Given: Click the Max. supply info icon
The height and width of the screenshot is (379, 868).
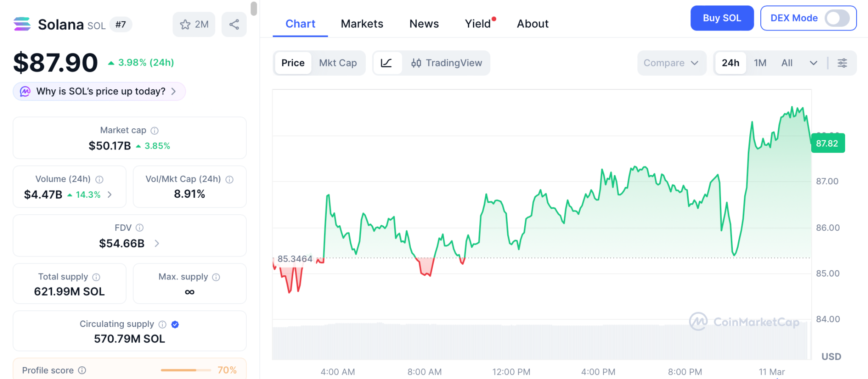Looking at the screenshot, I should click(x=216, y=277).
